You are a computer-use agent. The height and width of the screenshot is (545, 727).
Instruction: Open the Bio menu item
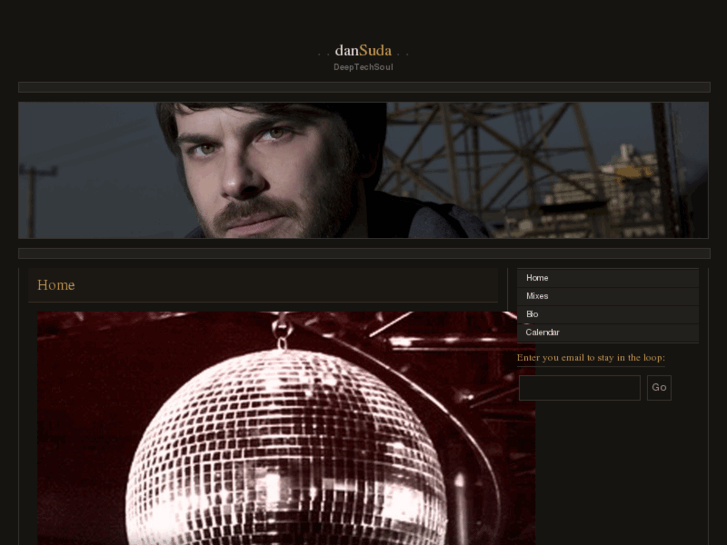click(608, 314)
